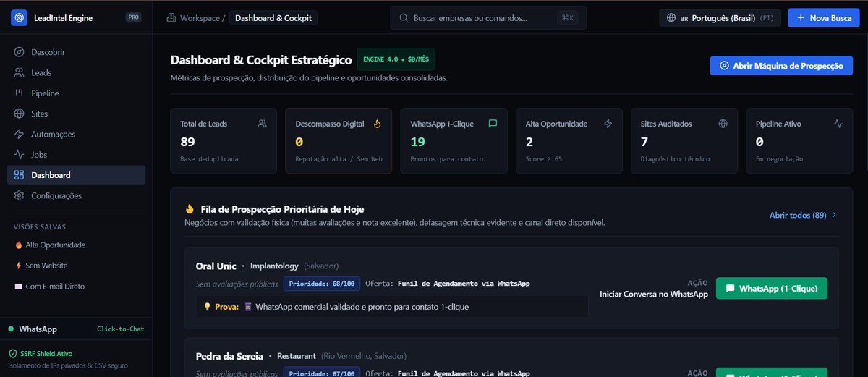Click the Leads people icon in sidebar

coord(19,72)
